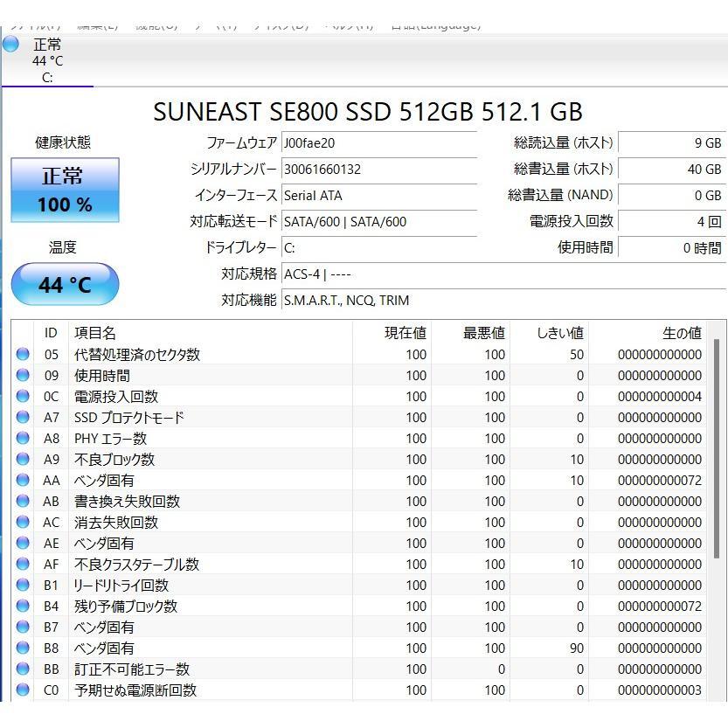The width and height of the screenshot is (728, 728).
Task: Click status orb in row A7
Action: (23, 417)
